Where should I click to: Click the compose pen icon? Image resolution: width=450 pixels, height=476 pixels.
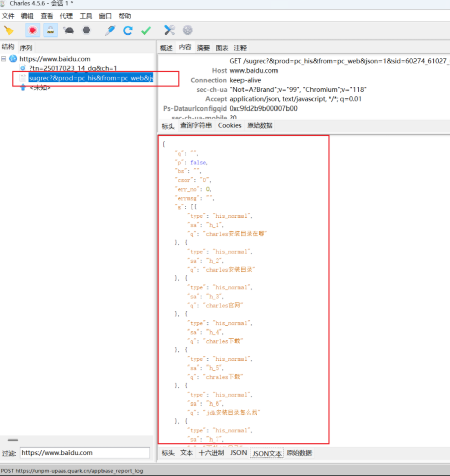(x=110, y=30)
